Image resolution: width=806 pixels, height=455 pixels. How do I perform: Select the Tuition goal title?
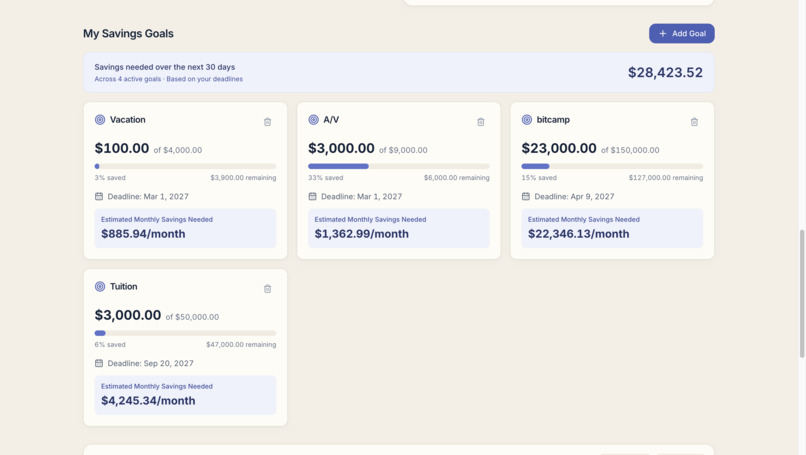(123, 286)
